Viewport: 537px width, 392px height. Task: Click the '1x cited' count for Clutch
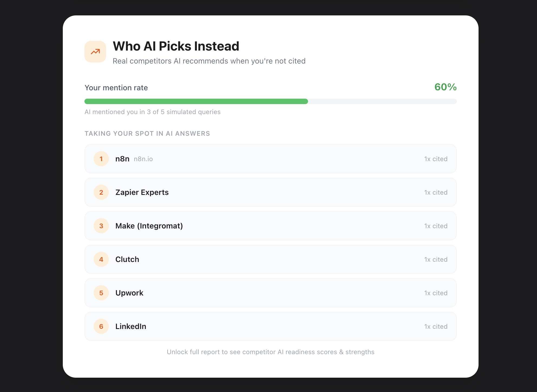tap(436, 260)
